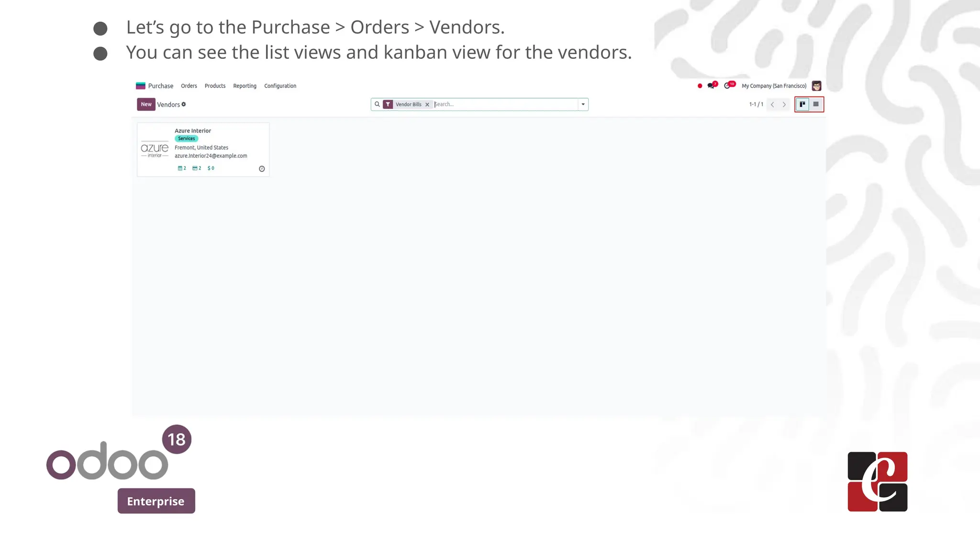Go to next page of vendors
The width and height of the screenshot is (980, 551).
pos(784,104)
